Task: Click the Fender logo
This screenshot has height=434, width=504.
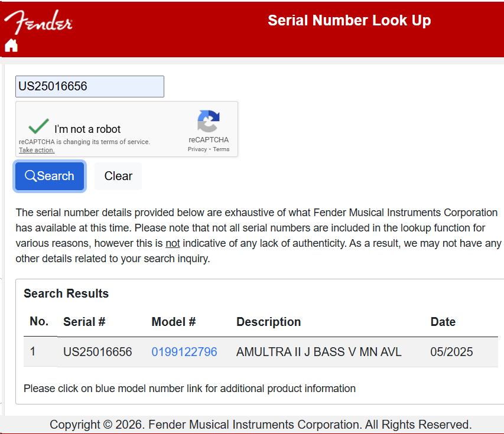Action: point(38,22)
